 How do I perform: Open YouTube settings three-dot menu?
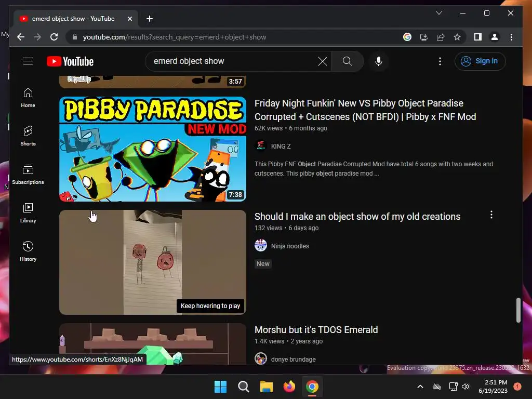(440, 61)
